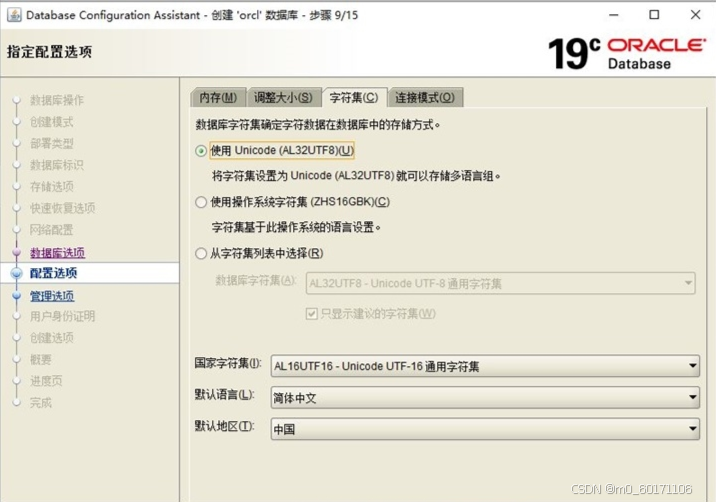The width and height of the screenshot is (716, 502).
Task: Click the 国家字符集(I) label
Action: click(228, 364)
